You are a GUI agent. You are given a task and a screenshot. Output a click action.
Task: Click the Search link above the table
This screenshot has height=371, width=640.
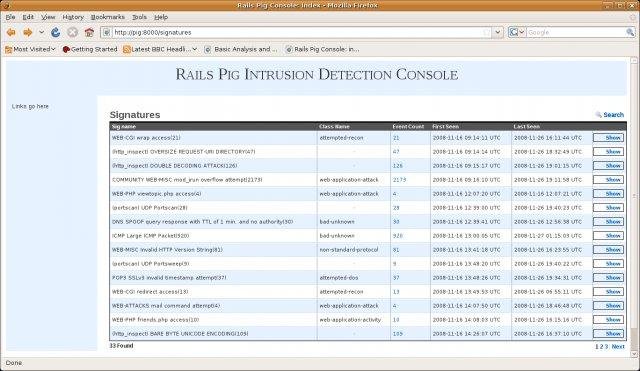point(609,115)
